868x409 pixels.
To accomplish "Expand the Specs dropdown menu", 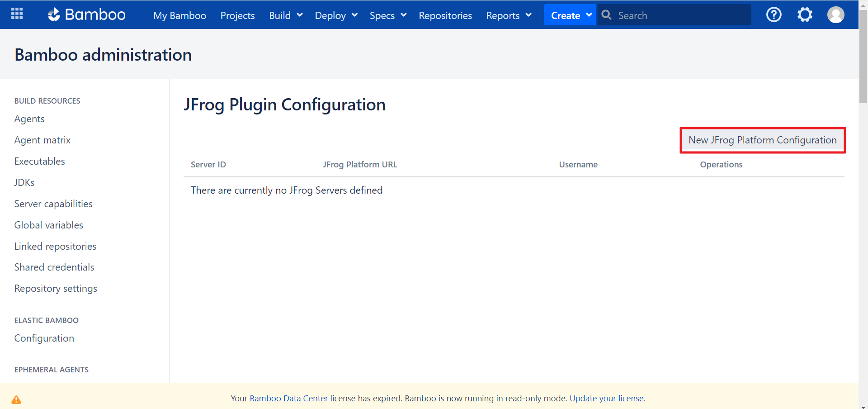I will tap(388, 15).
